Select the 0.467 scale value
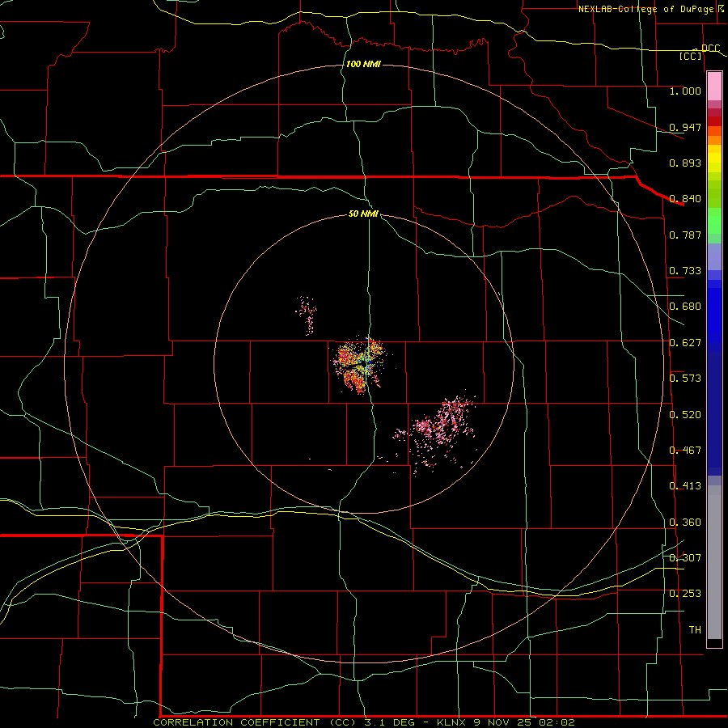 (685, 450)
